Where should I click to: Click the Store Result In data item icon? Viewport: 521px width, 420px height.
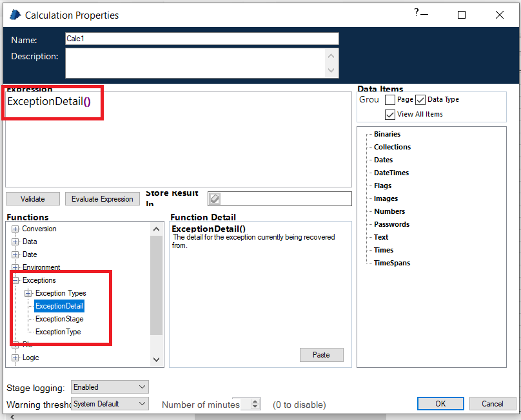tap(215, 198)
